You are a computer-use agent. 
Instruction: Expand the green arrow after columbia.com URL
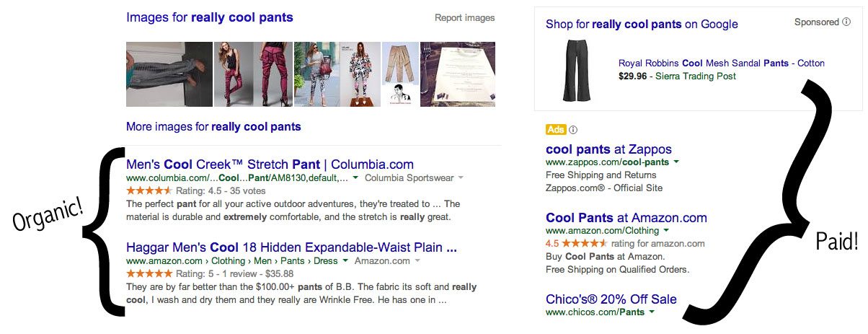click(356, 177)
